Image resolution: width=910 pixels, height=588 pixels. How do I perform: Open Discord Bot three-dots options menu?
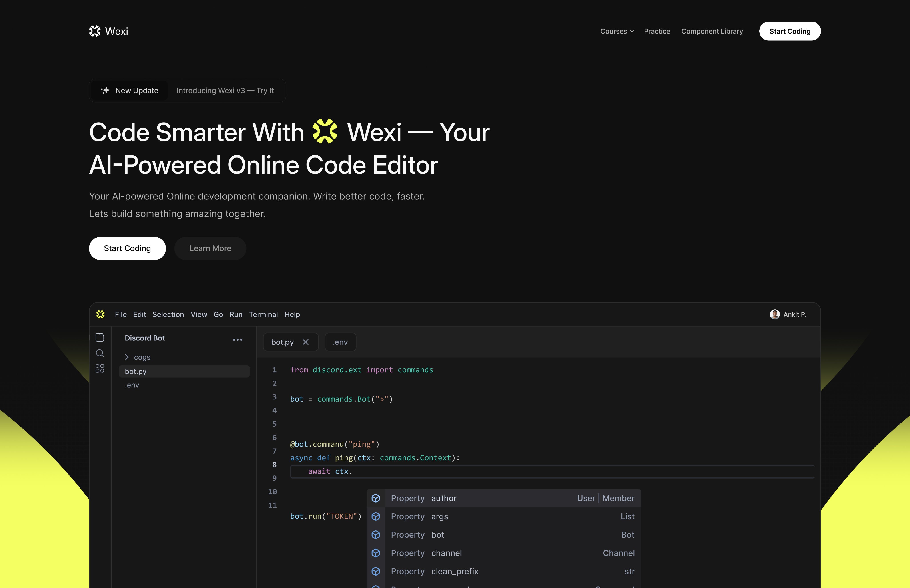tap(237, 340)
